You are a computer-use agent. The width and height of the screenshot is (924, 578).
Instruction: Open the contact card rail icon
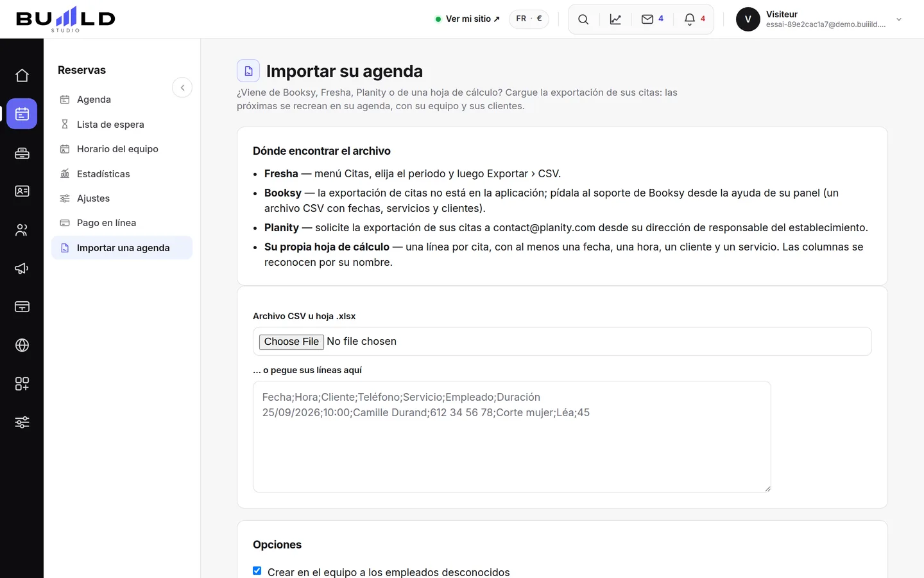[22, 191]
